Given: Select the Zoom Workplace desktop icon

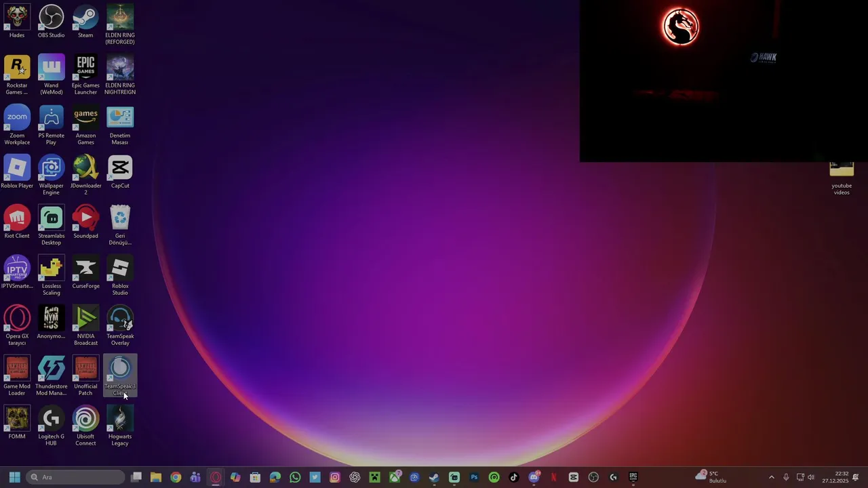Looking at the screenshot, I should tap(17, 125).
